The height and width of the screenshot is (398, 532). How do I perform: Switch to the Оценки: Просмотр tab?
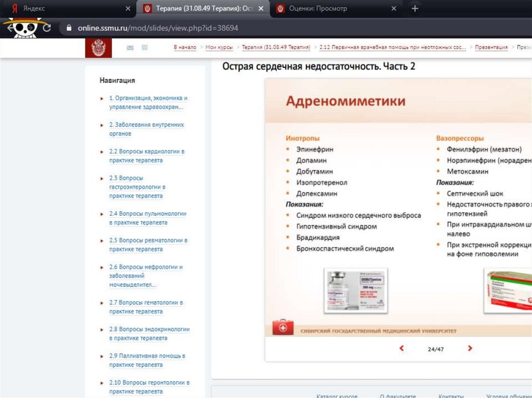click(x=336, y=8)
